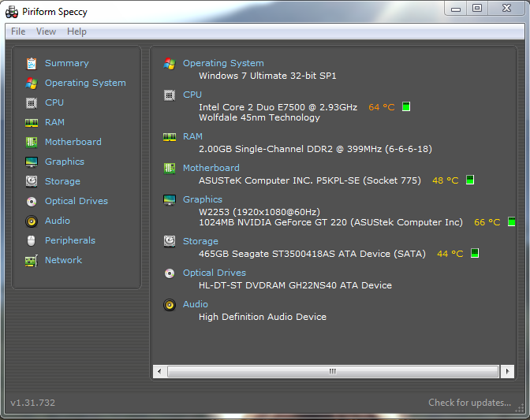
Task: Click the Peripherals mouse icon in sidebar
Action: click(31, 240)
